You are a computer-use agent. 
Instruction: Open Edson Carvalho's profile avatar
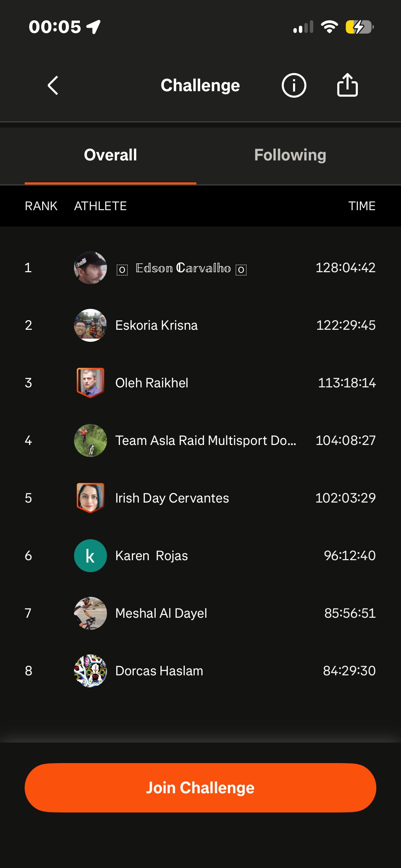point(90,268)
